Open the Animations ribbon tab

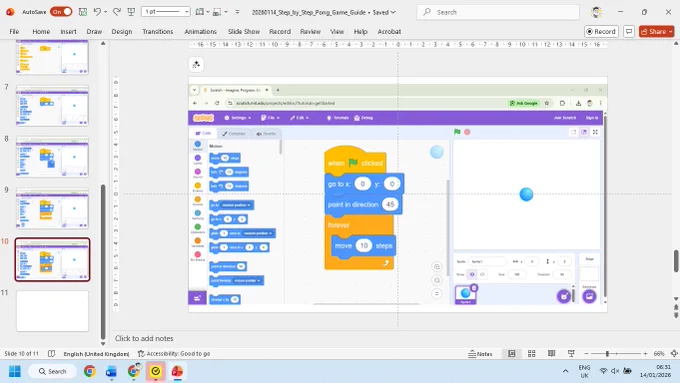point(200,32)
